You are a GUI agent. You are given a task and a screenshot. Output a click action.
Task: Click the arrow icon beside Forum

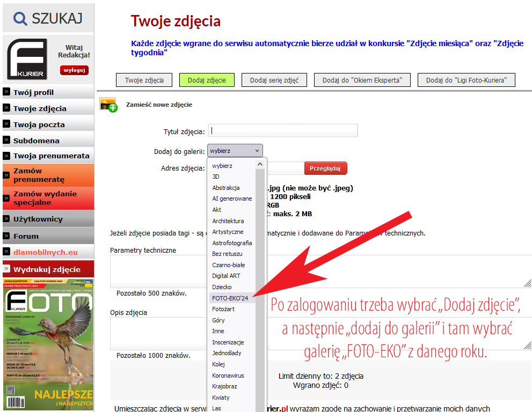tap(6, 236)
